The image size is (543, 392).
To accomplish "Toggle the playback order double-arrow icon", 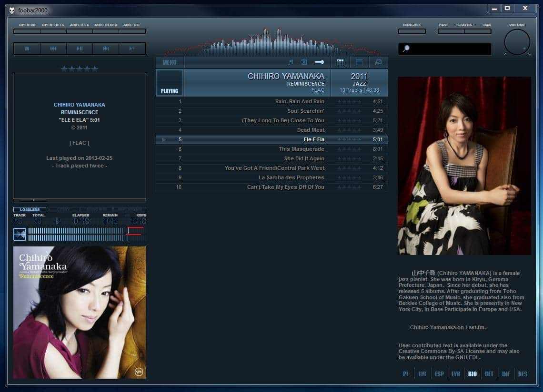I will pyautogui.click(x=319, y=62).
